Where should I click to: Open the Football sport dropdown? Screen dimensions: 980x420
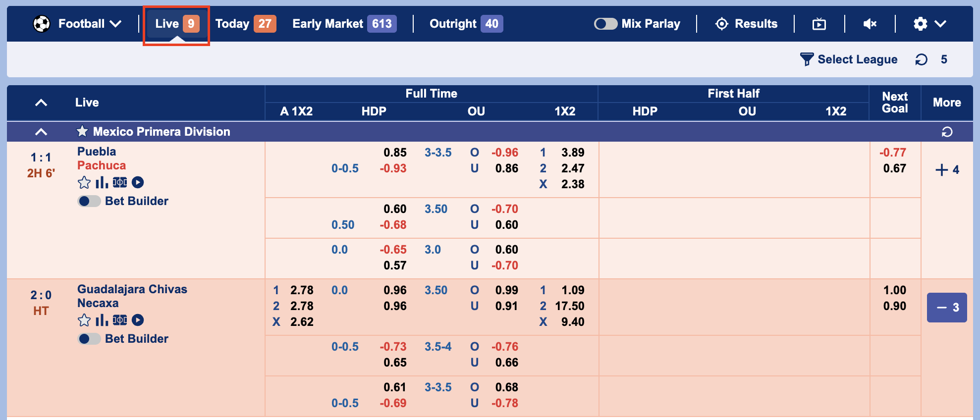click(x=78, y=24)
